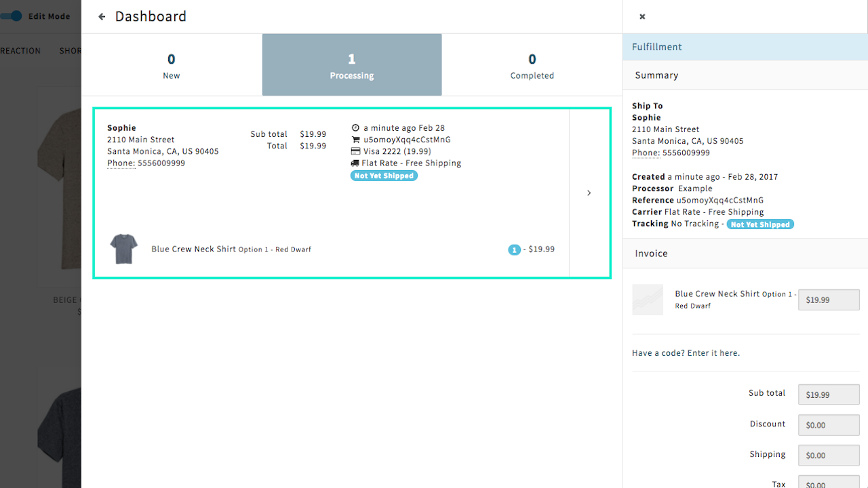
Task: Click 'a minute ago Feb 28' timestamp
Action: [404, 128]
